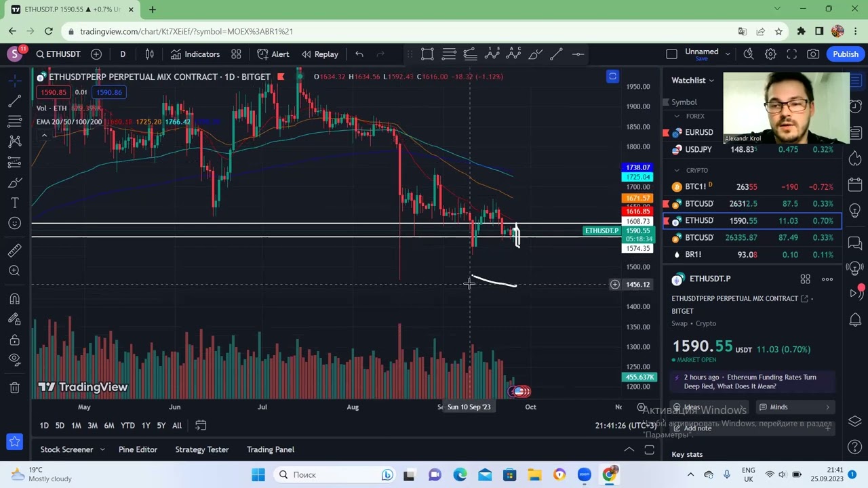Open the Alerts alarm clock sidebar icon
This screenshot has height=488, width=868.
855,106
